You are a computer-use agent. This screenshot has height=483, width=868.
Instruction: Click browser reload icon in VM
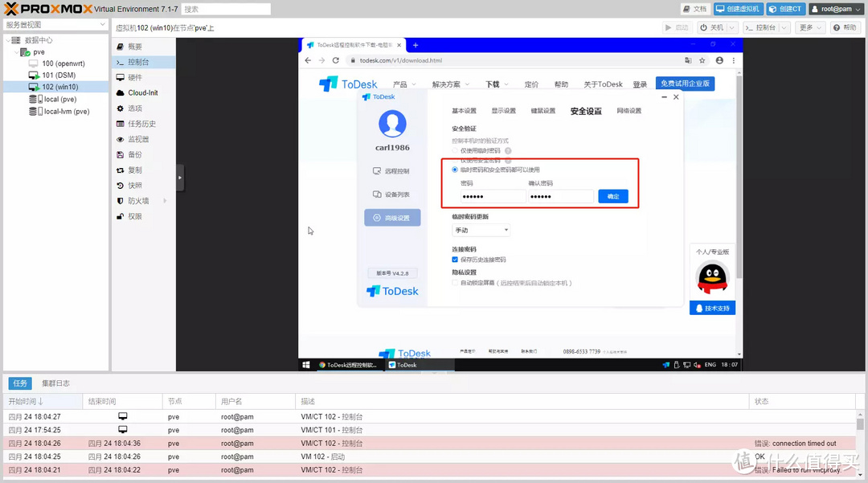tap(335, 60)
